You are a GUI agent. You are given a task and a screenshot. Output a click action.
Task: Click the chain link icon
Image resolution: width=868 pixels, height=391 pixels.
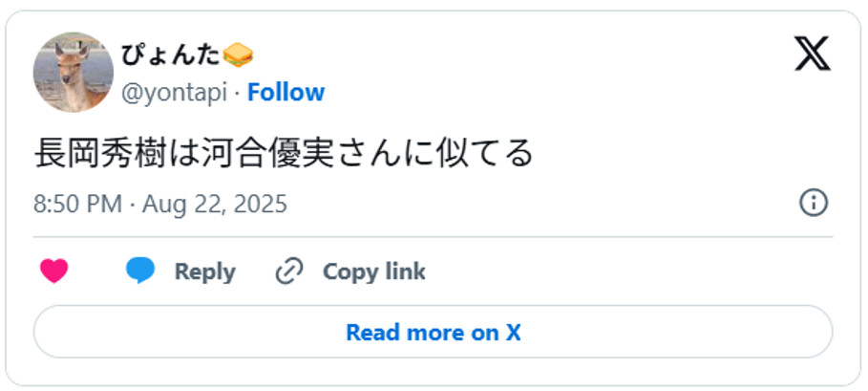(x=288, y=272)
